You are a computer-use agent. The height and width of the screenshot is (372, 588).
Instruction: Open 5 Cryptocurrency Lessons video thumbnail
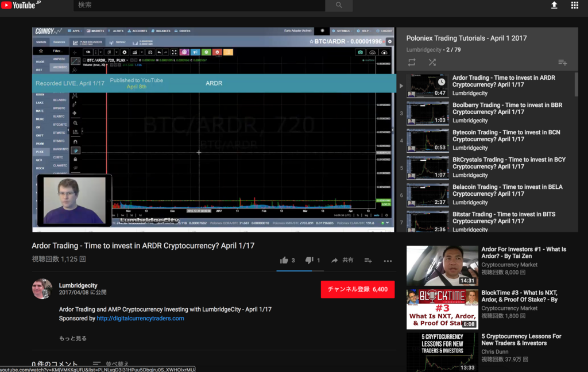coord(442,352)
